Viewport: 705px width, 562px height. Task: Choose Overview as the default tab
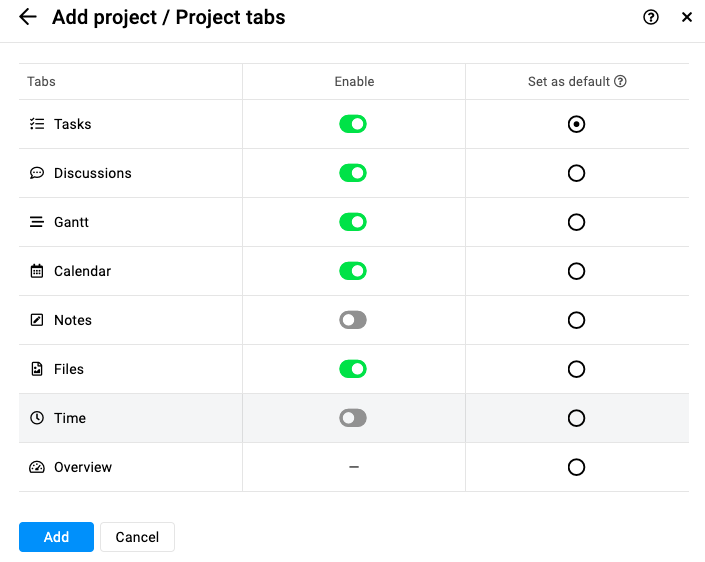coord(576,467)
